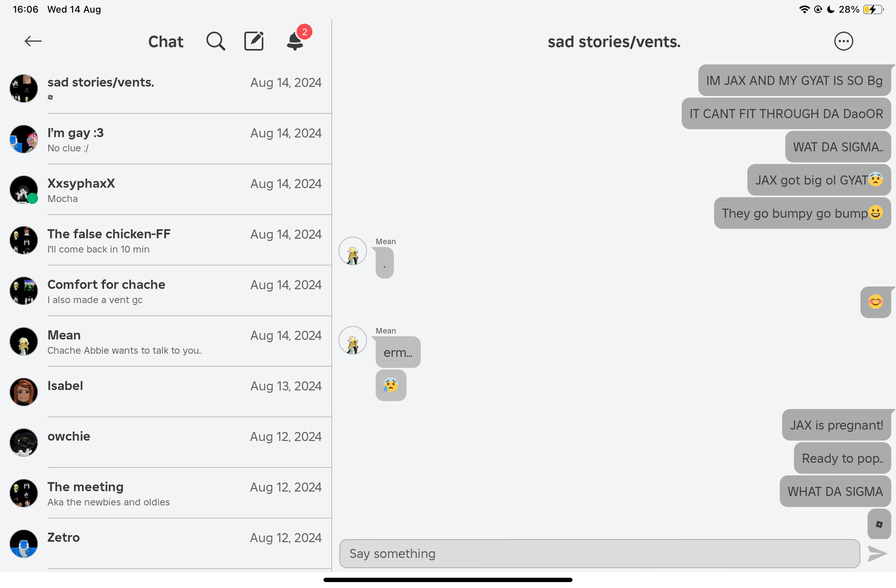
Task: Open the notifications bell
Action: 295,41
